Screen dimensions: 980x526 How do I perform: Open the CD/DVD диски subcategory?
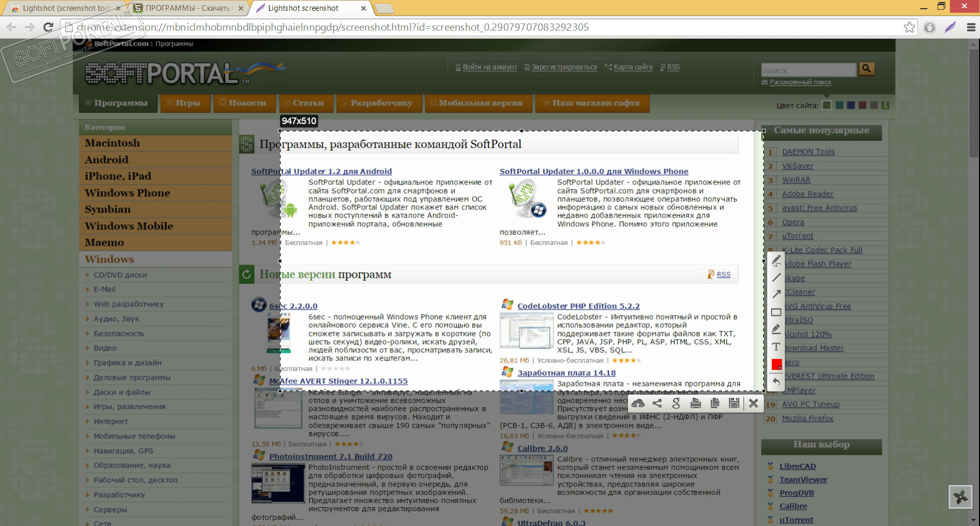tap(120, 275)
